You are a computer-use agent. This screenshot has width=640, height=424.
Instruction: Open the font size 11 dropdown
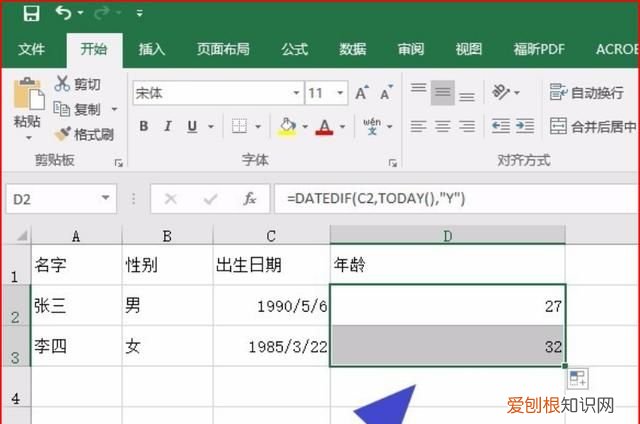pos(340,93)
